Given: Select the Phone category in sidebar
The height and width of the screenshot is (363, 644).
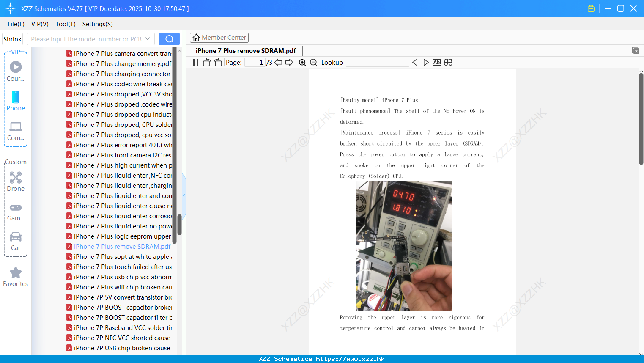Looking at the screenshot, I should [16, 101].
